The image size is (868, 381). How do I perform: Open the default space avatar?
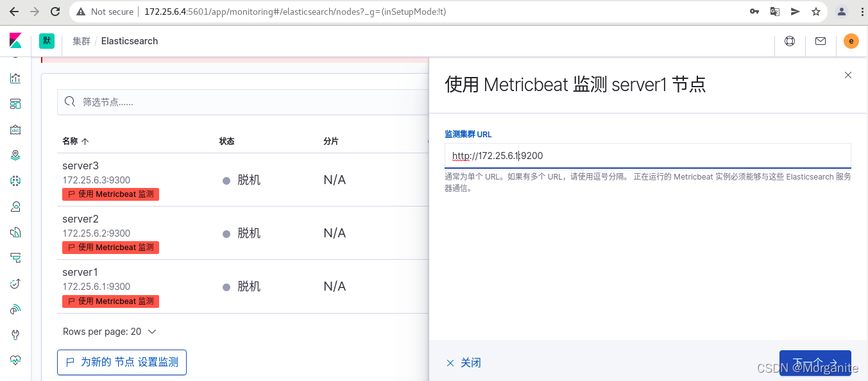coord(47,41)
